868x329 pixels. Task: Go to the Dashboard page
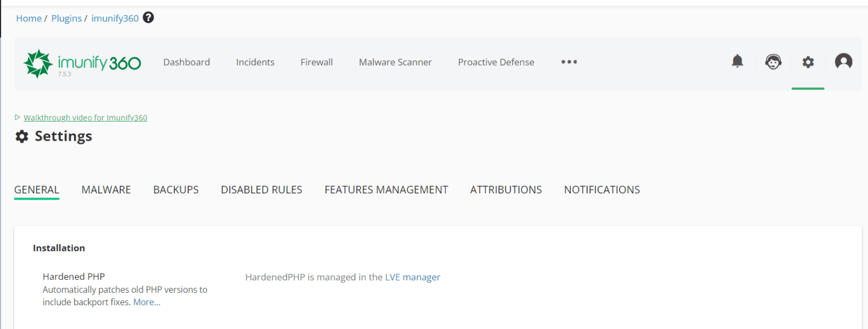coord(186,62)
